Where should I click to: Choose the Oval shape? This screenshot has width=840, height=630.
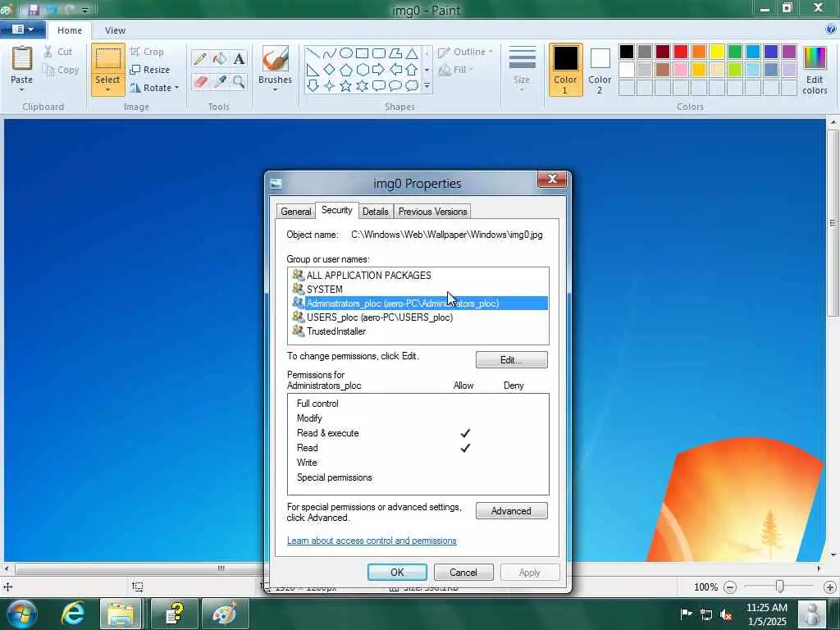point(346,53)
